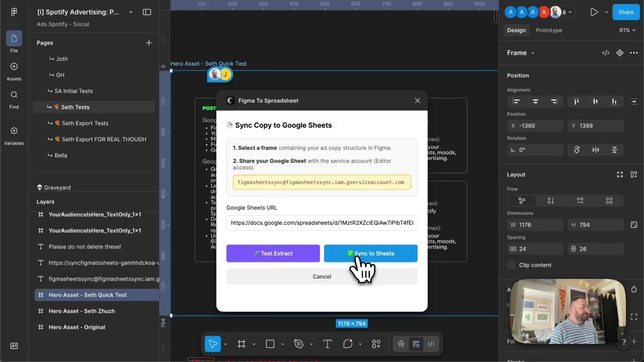Click the X position field showing -1360
Screen dimensions: 644x362
click(x=535, y=126)
